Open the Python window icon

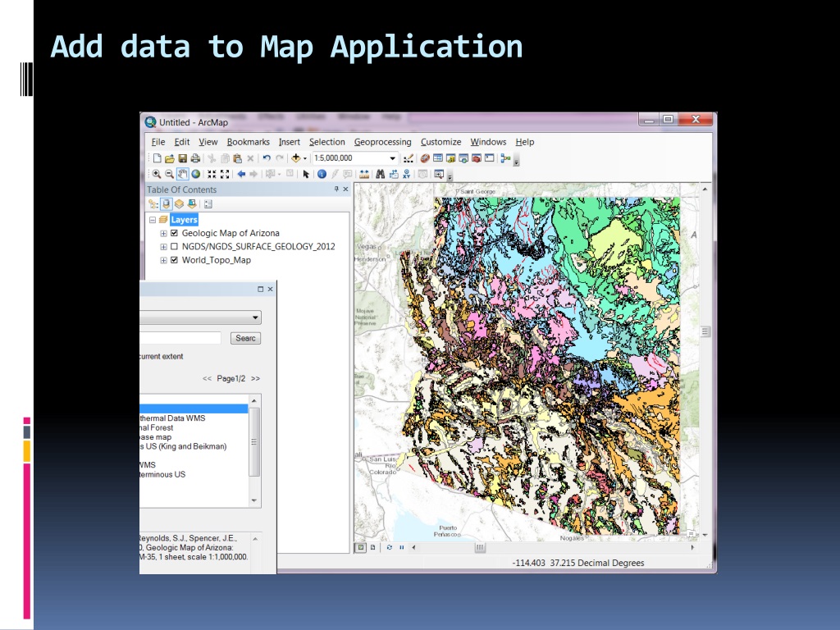coord(489,158)
